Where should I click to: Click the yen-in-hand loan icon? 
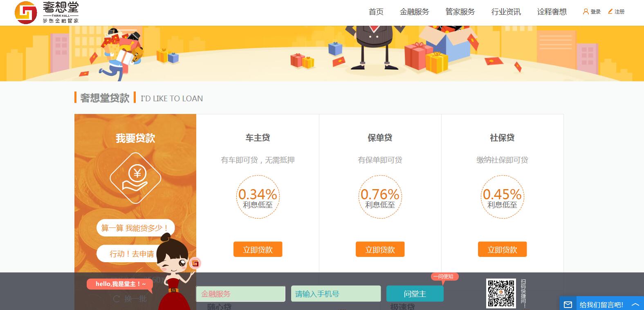tap(135, 178)
